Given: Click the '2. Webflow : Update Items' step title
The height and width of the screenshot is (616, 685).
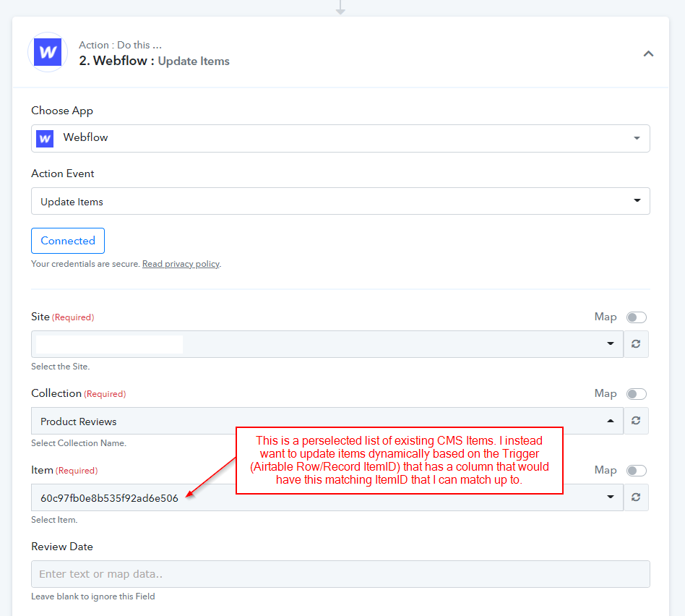Looking at the screenshot, I should pyautogui.click(x=154, y=61).
